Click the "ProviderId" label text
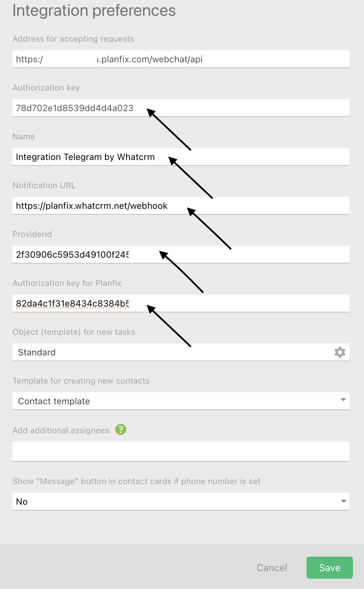 [x=32, y=234]
